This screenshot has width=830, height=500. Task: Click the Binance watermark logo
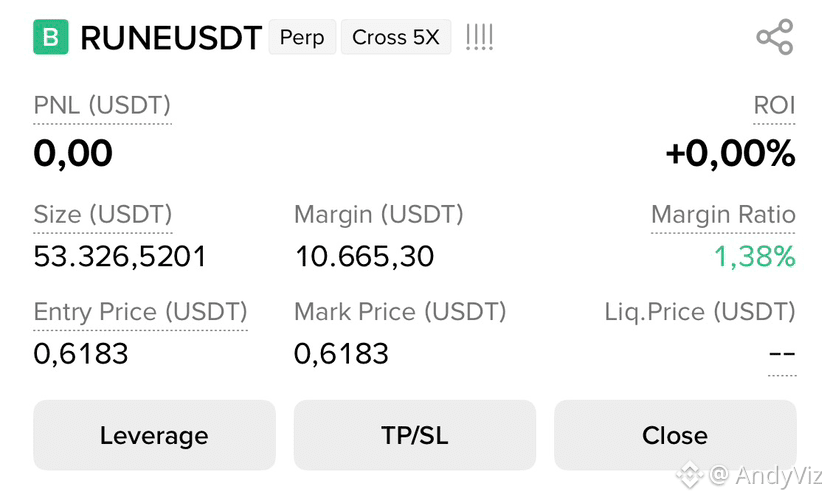[689, 474]
